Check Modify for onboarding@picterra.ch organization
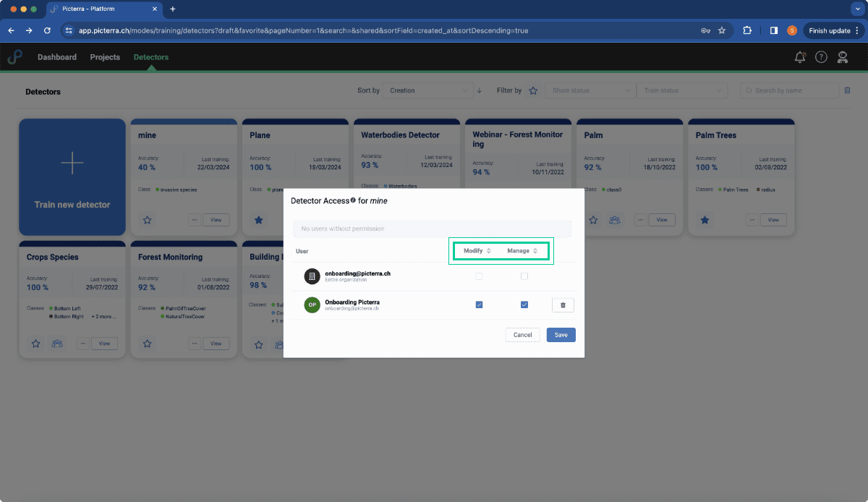 (x=479, y=276)
